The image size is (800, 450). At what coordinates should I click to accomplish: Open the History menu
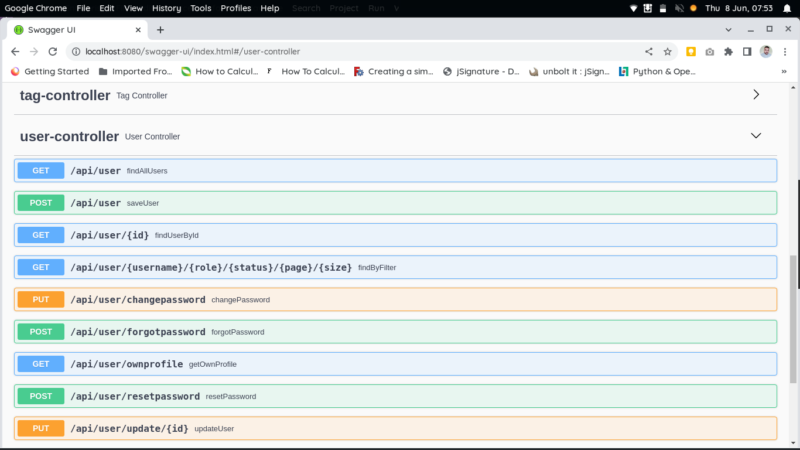166,8
